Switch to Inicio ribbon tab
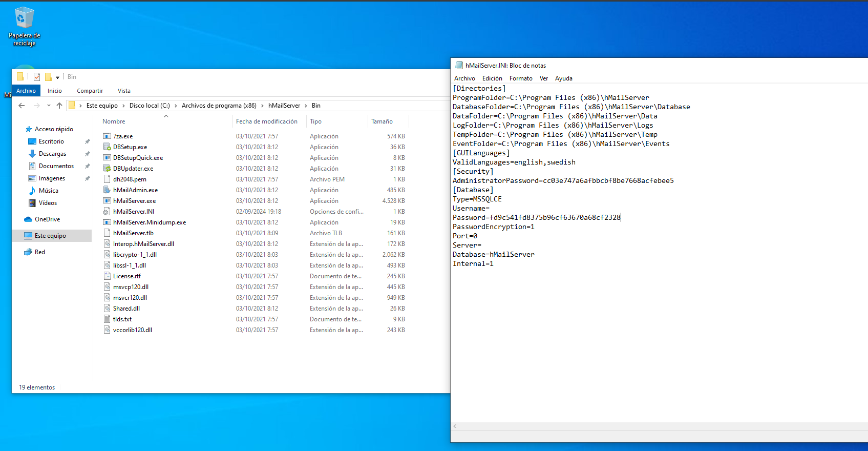This screenshot has width=868, height=451. pyautogui.click(x=55, y=91)
